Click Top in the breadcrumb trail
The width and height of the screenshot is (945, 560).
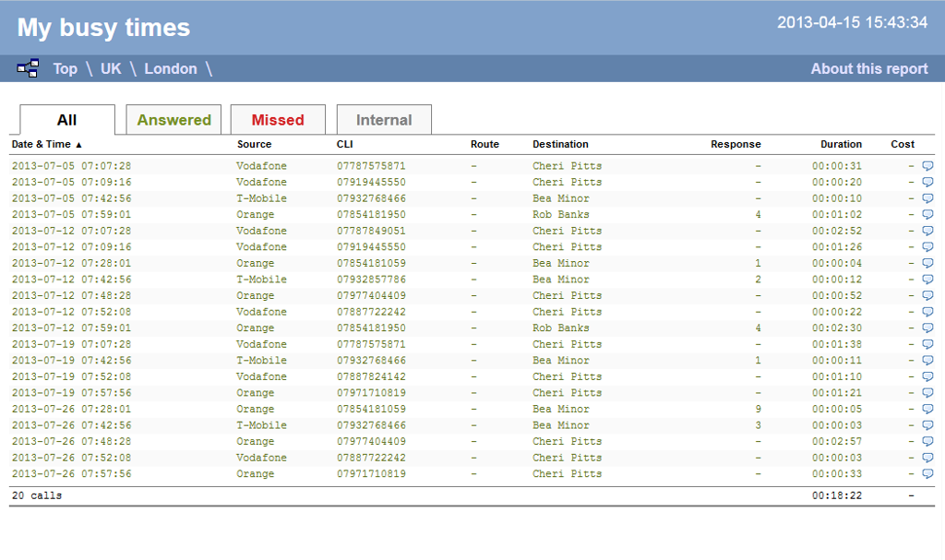coord(65,68)
